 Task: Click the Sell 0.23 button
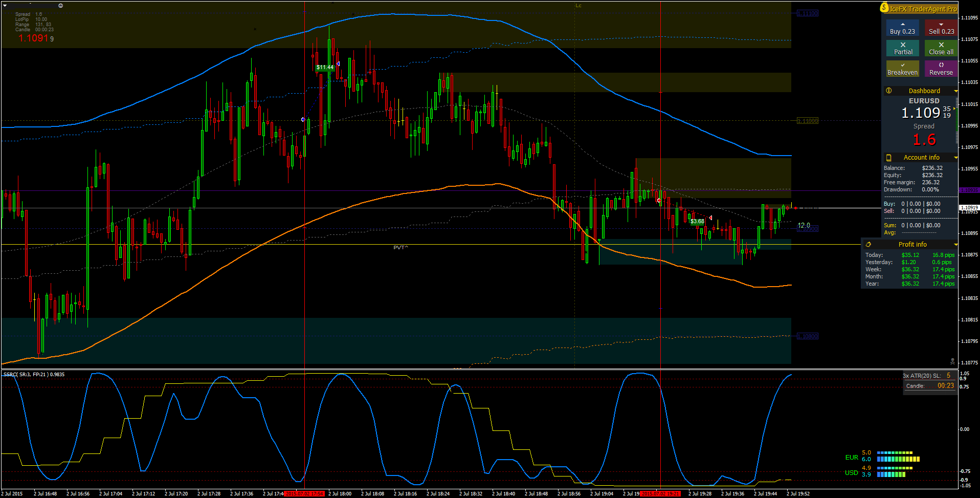coord(941,28)
